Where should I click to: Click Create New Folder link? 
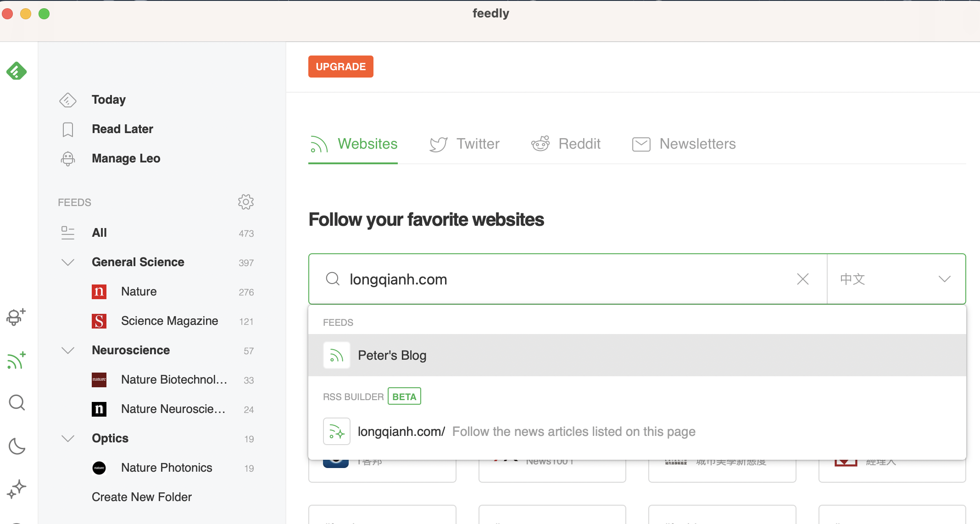pyautogui.click(x=142, y=497)
